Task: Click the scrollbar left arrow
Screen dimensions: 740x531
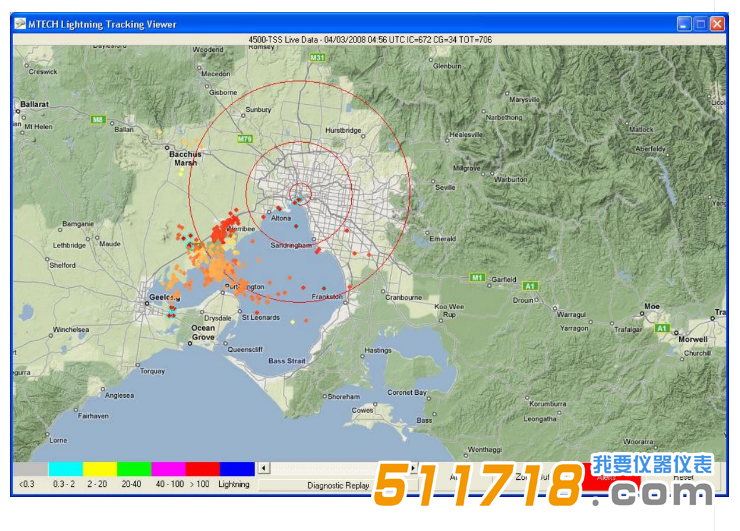Action: (x=264, y=468)
